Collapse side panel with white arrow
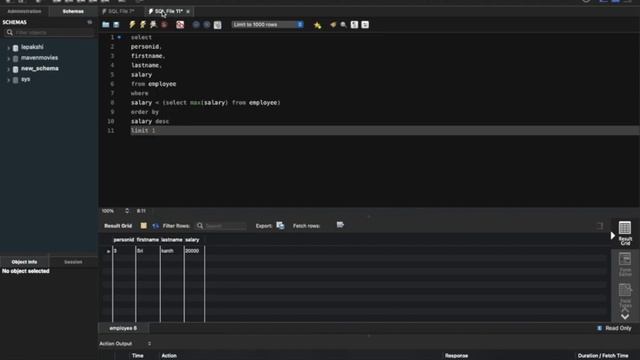Viewport: 640px width, 360px height. [613, 236]
